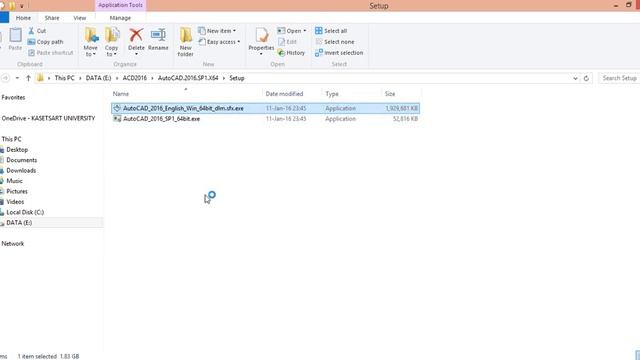This screenshot has width=640, height=360.
Task: Create a New folder
Action: [x=185, y=42]
